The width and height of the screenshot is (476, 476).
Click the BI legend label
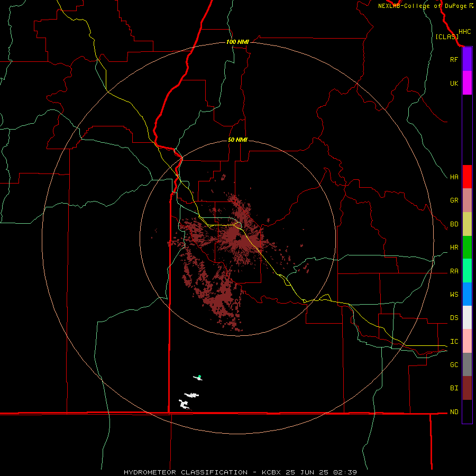454,388
